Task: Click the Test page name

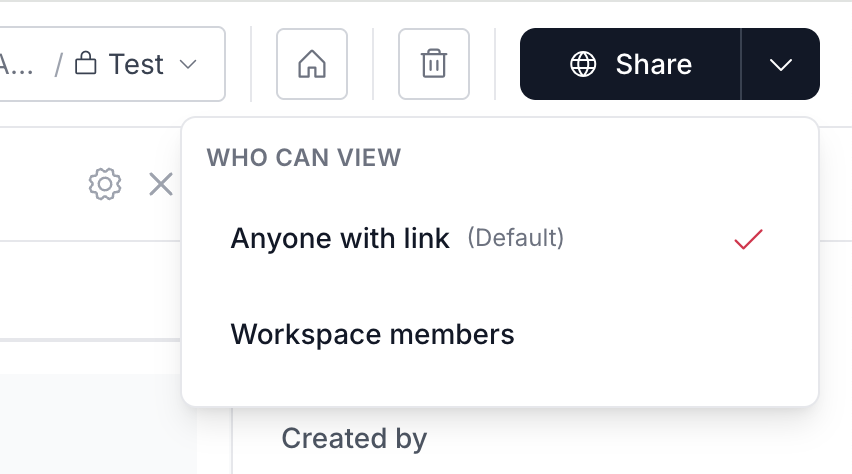Action: (136, 65)
